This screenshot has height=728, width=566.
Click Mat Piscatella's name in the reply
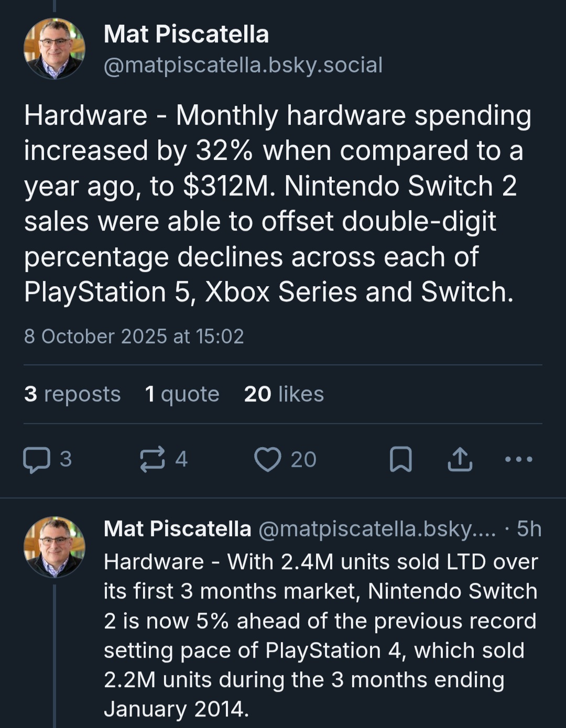[x=177, y=529]
